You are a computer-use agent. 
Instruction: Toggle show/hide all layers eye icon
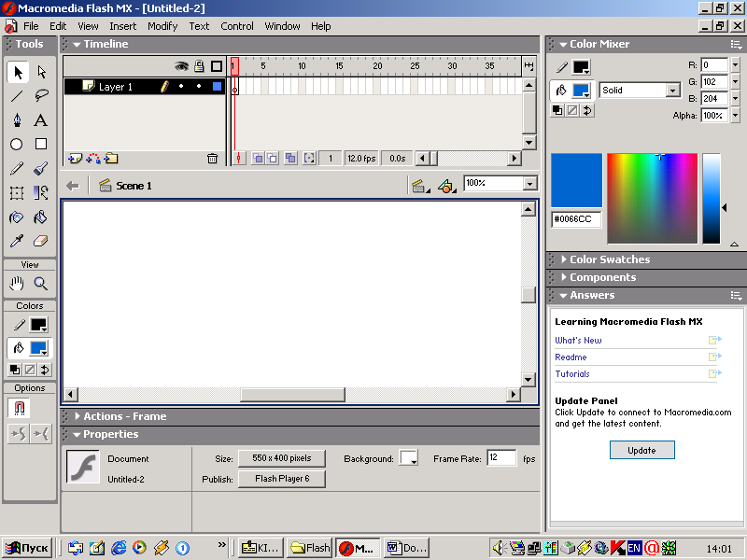click(181, 66)
